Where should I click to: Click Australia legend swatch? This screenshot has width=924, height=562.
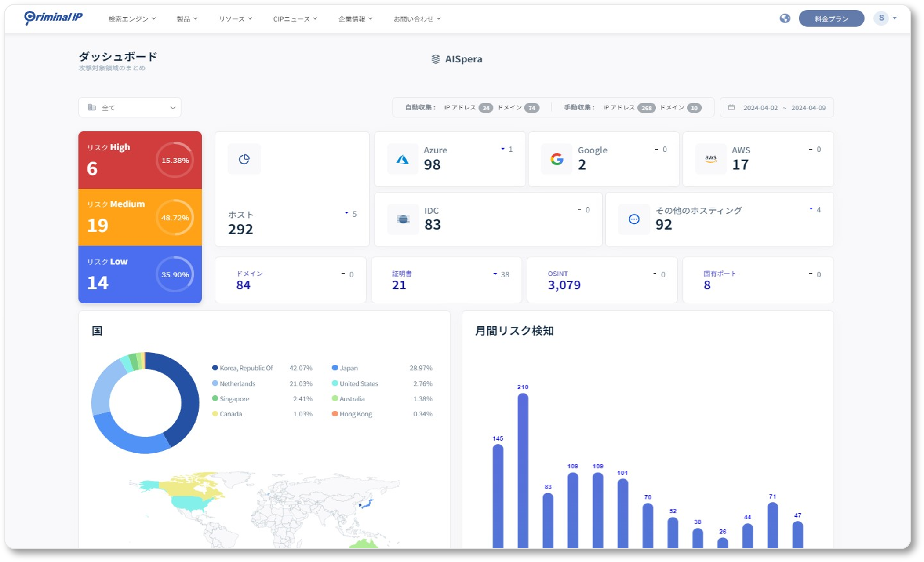[335, 398]
